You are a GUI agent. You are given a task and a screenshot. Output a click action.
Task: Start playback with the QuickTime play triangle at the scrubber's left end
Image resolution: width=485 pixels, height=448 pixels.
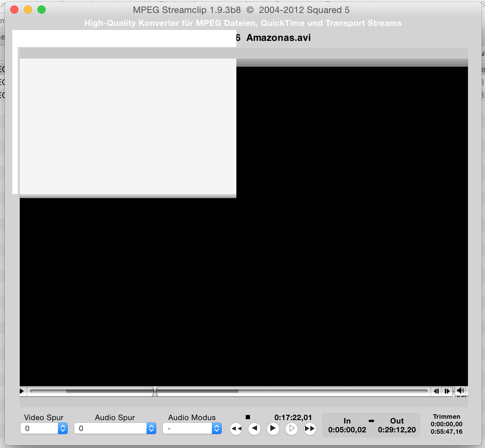coord(22,391)
